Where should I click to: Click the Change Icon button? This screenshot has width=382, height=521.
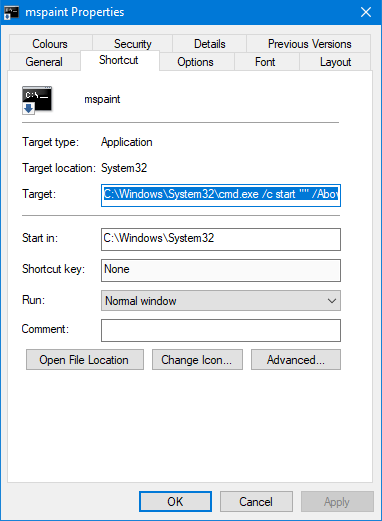point(197,360)
